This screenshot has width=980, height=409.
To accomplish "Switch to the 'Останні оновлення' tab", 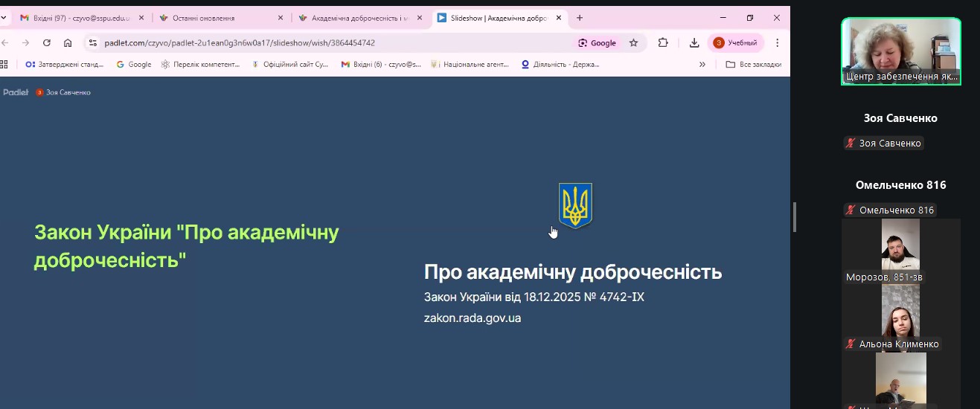I will tap(216, 18).
